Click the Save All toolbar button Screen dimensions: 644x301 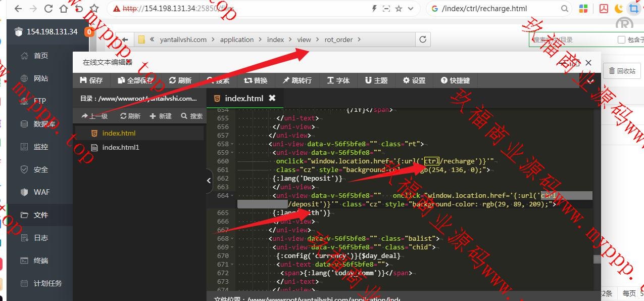135,80
